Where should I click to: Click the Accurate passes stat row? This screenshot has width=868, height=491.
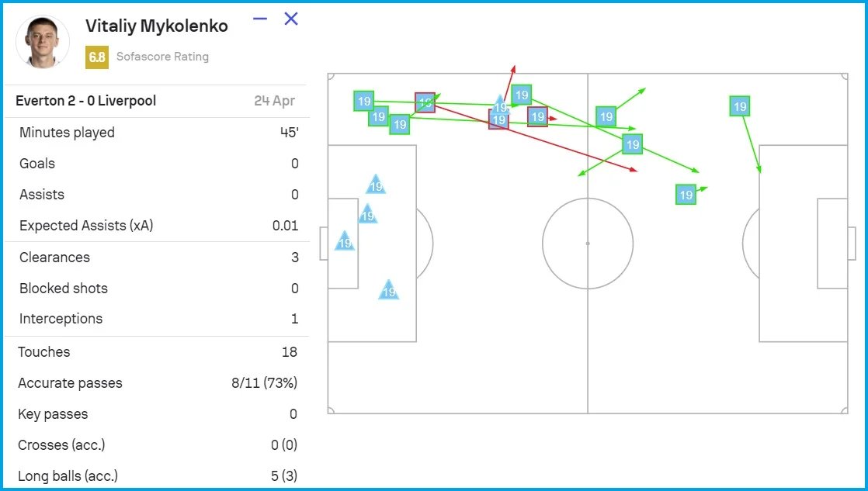[x=158, y=383]
